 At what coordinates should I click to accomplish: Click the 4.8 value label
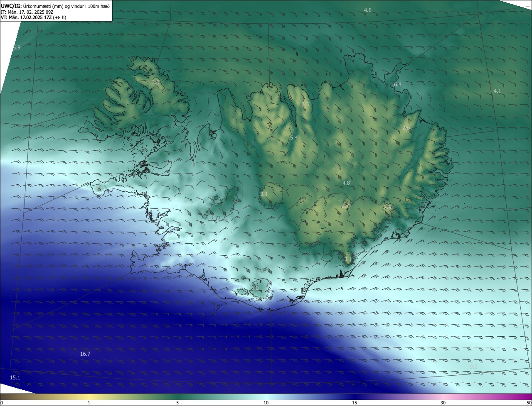(346, 183)
